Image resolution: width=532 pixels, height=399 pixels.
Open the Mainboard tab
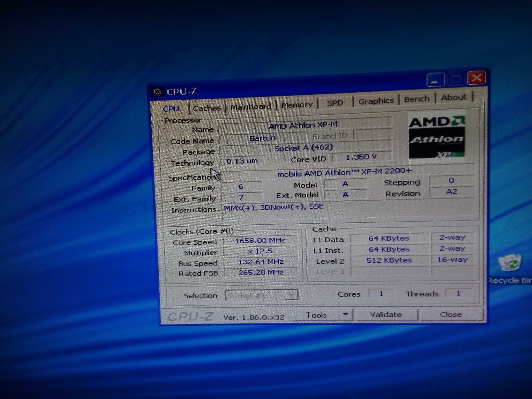(x=251, y=106)
